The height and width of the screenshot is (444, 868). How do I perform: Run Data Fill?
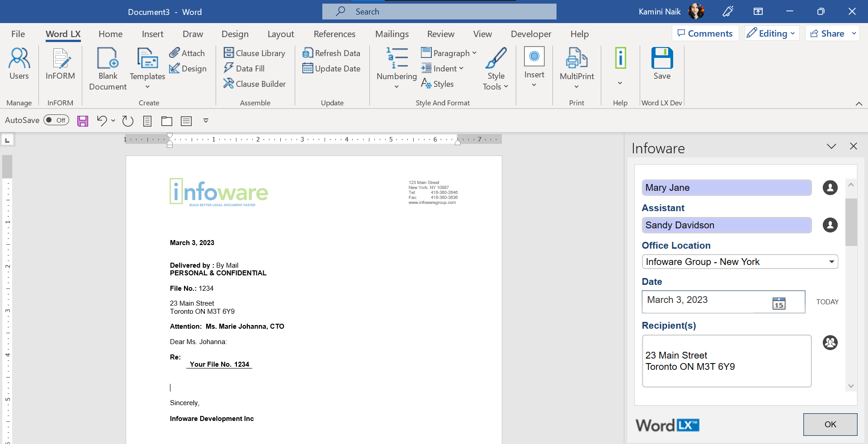click(249, 68)
